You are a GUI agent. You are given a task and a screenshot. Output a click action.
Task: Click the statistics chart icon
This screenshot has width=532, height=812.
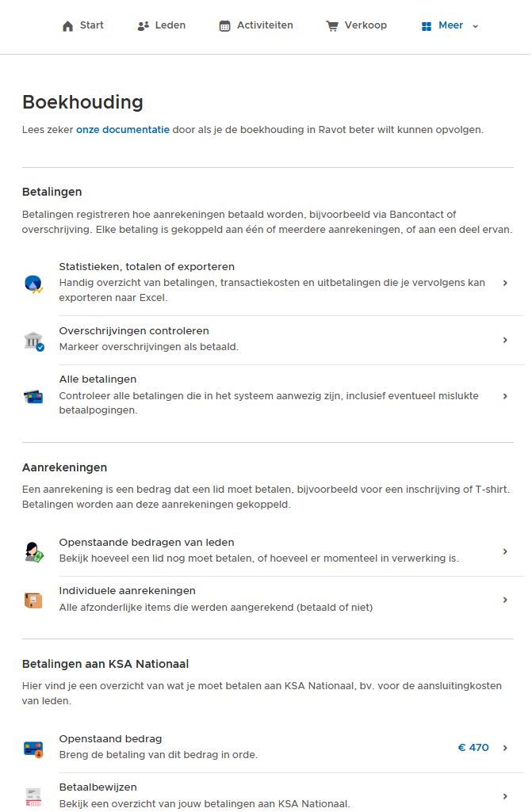click(34, 284)
